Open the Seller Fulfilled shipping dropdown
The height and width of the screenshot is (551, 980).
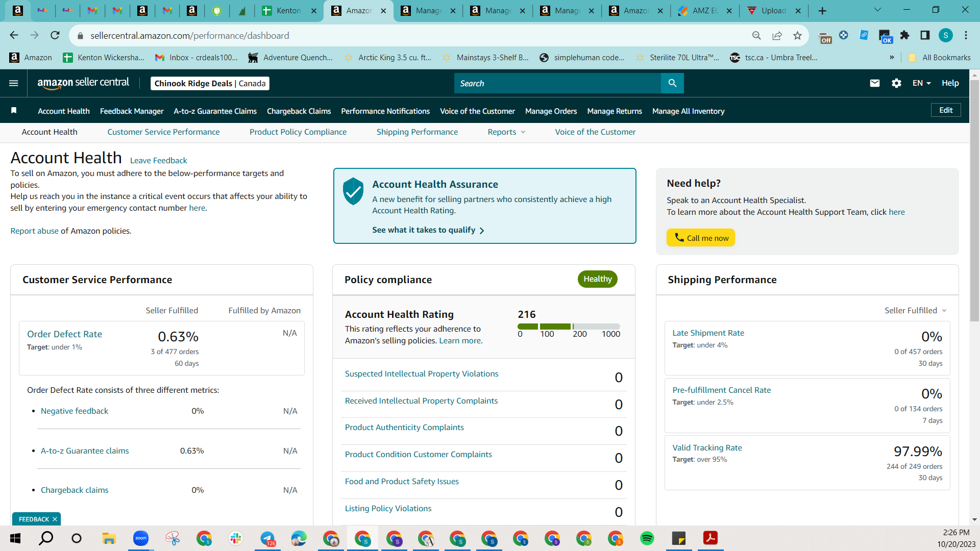coord(916,310)
